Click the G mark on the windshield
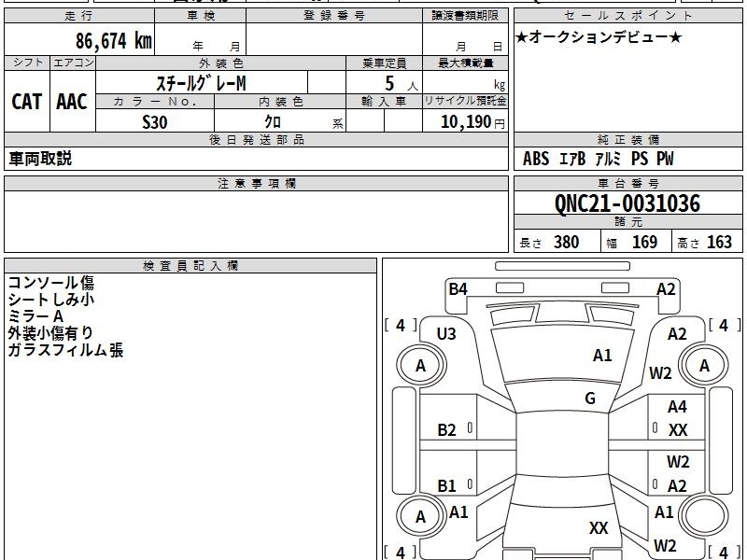 click(x=590, y=399)
